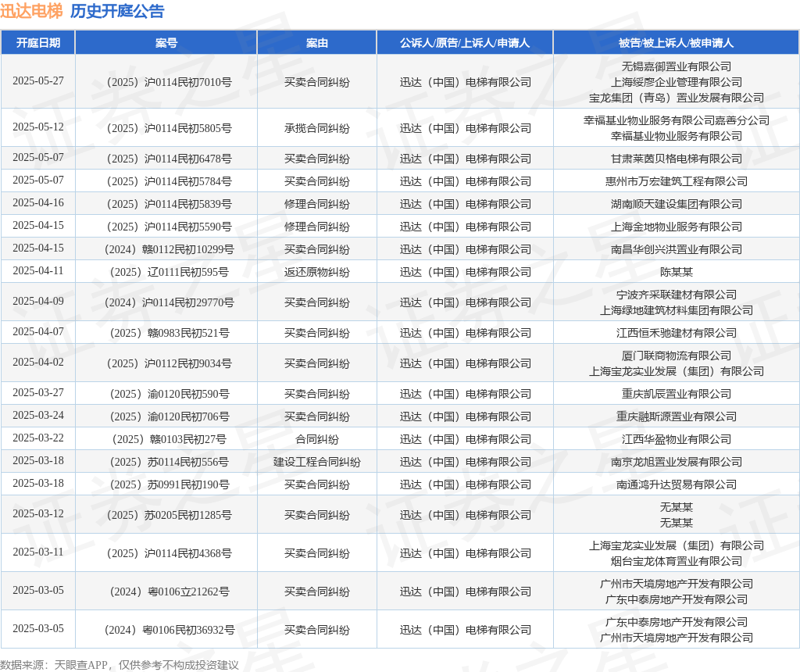This screenshot has height=672, width=800.
Task: Select case number (2025)苏0114民初556号
Action: 169,463
